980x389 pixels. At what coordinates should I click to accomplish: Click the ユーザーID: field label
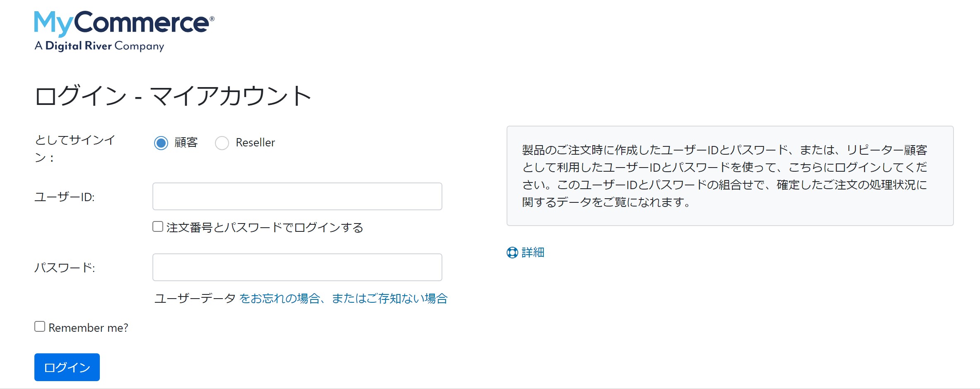(64, 197)
